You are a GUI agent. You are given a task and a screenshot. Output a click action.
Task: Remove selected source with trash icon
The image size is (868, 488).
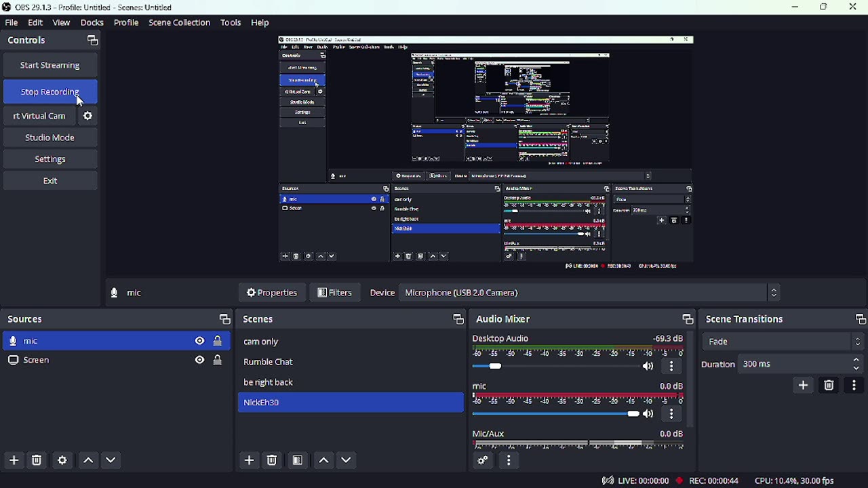click(x=37, y=461)
